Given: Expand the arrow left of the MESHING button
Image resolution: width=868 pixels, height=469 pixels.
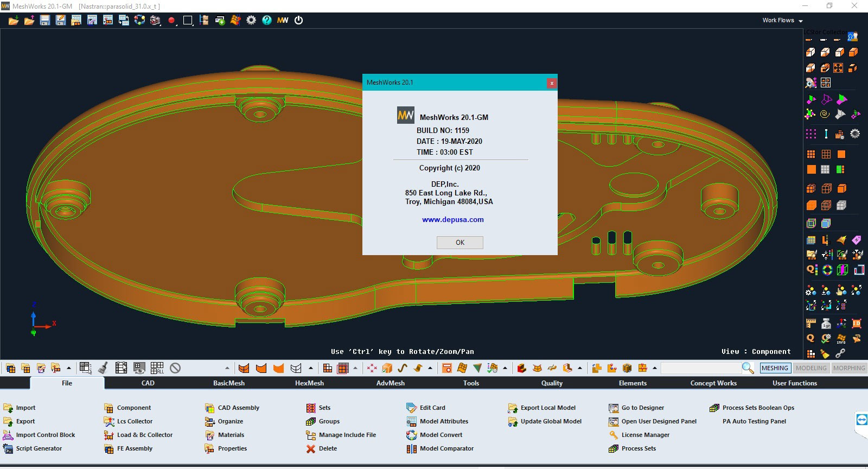Looking at the screenshot, I should click(x=654, y=368).
